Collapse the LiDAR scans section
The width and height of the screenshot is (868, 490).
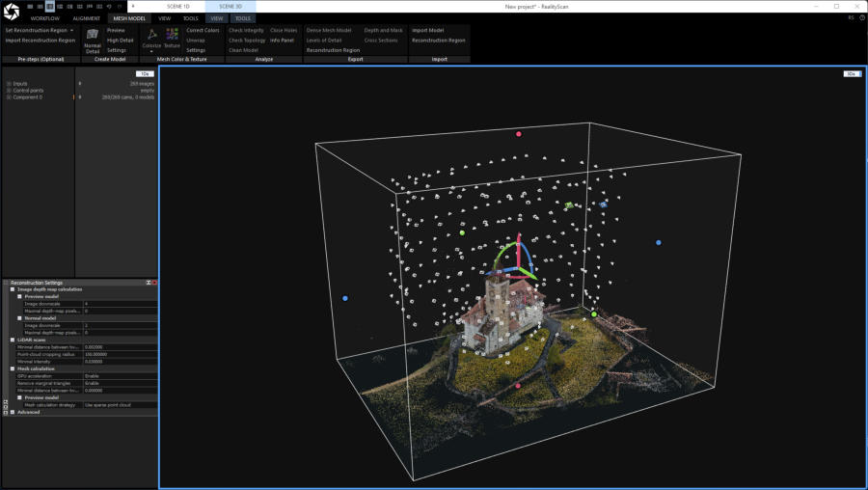(x=13, y=340)
